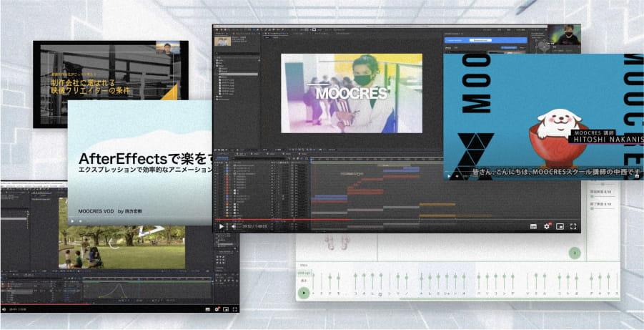Click the MOOCRES title in the composition preview
This screenshot has width=644, height=330.
pos(351,93)
